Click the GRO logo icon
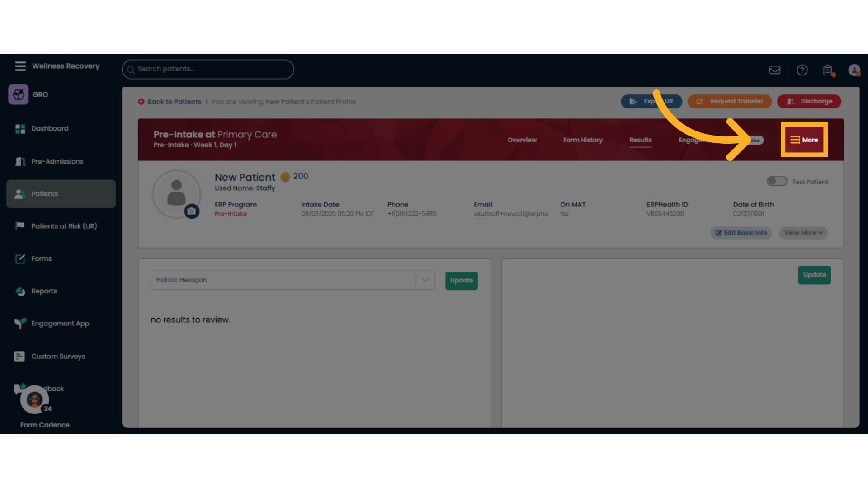 (x=19, y=94)
